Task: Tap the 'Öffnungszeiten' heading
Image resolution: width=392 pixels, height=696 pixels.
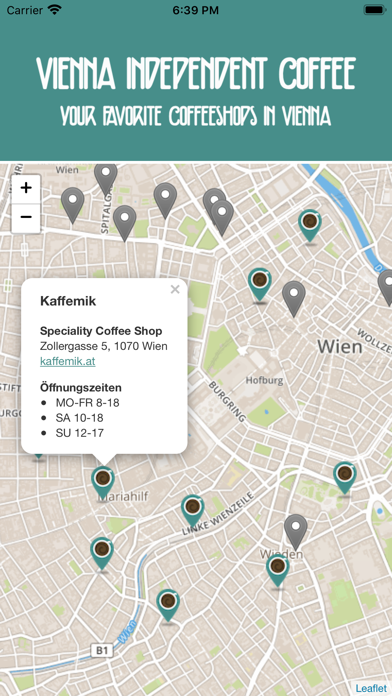Action: tap(81, 388)
